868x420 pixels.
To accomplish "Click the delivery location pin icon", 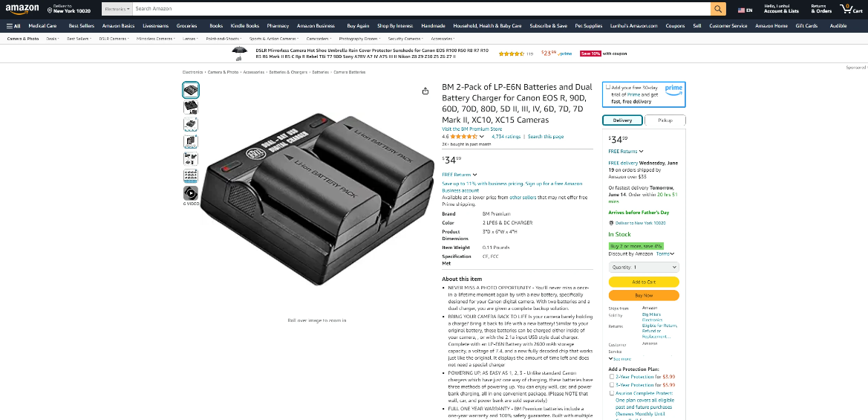I will [x=50, y=10].
